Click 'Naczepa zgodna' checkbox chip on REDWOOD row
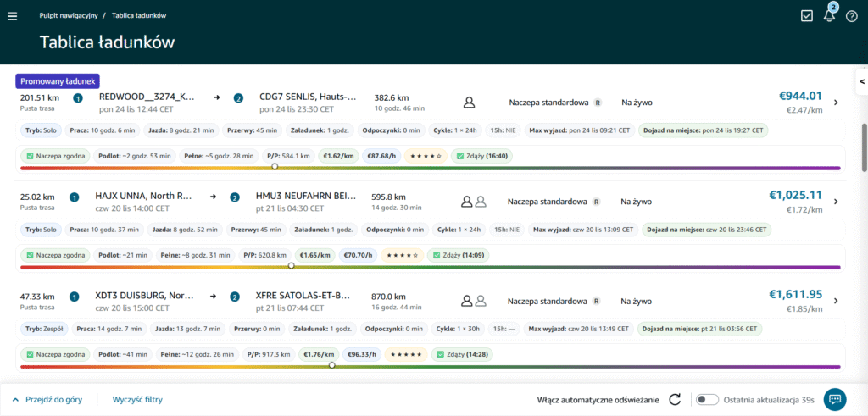The width and height of the screenshot is (868, 416). [53, 156]
